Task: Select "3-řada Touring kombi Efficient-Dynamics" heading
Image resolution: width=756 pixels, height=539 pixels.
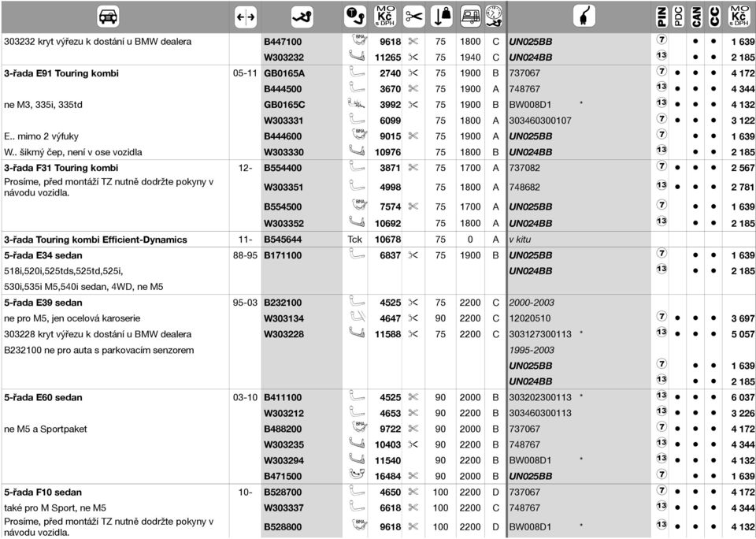Action: coord(95,240)
